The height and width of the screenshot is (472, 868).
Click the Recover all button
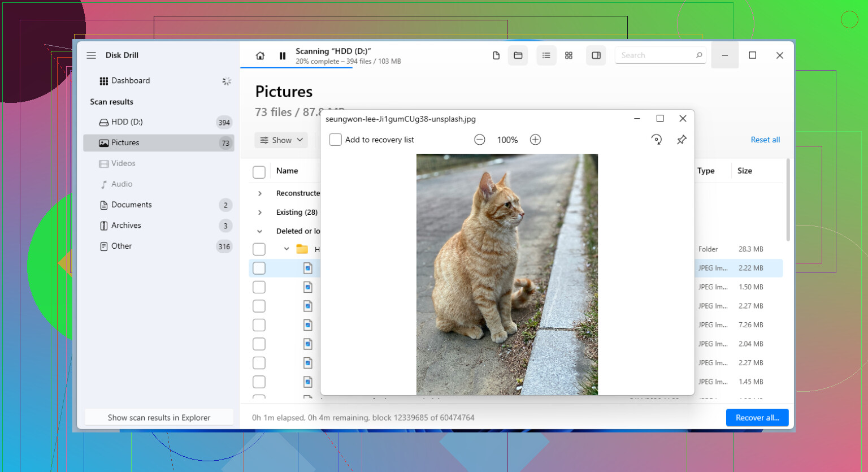757,418
